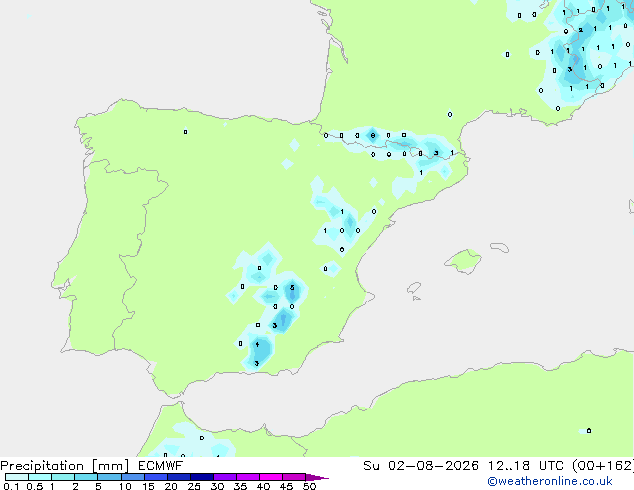Pick the lightest 0.1–0.5 mm legend swatch
The width and height of the screenshot is (634, 490).
tap(17, 477)
